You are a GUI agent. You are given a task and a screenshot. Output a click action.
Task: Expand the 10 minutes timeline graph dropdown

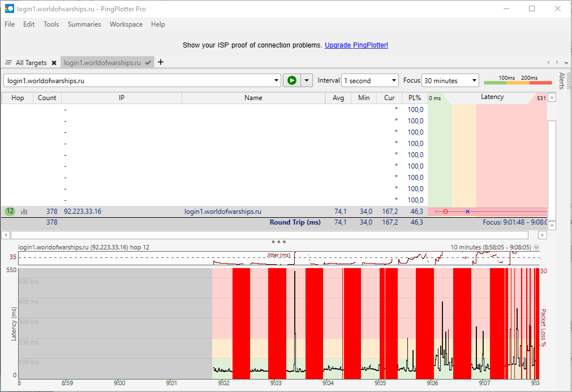pos(536,247)
